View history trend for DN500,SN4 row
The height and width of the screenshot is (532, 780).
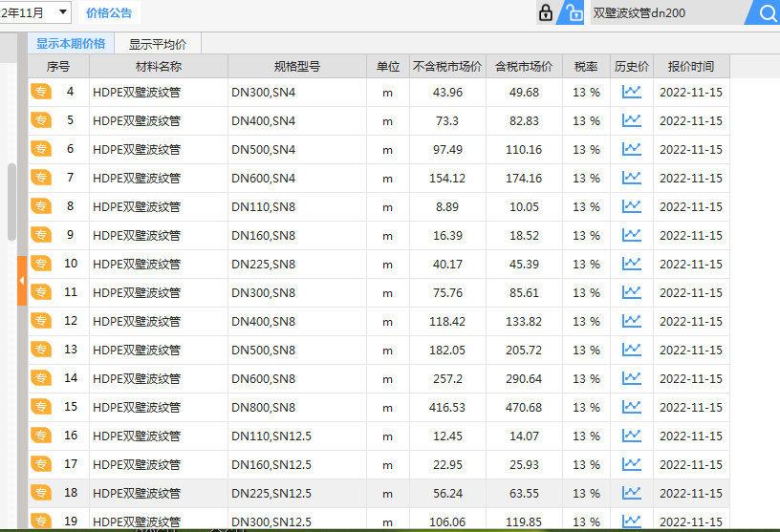coord(631,149)
